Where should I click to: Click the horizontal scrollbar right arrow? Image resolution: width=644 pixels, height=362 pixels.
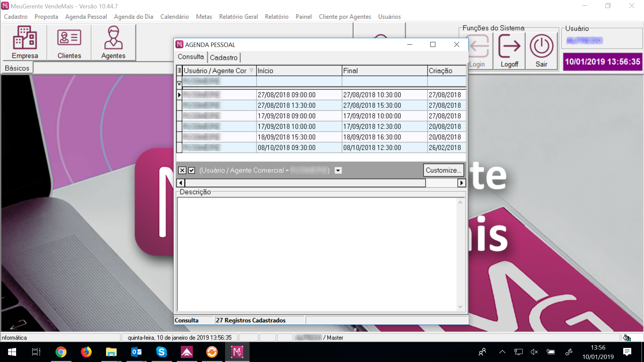[x=462, y=183]
